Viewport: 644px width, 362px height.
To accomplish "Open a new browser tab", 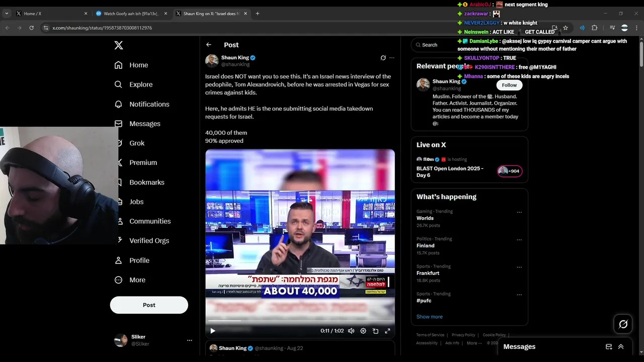I will 258,14.
